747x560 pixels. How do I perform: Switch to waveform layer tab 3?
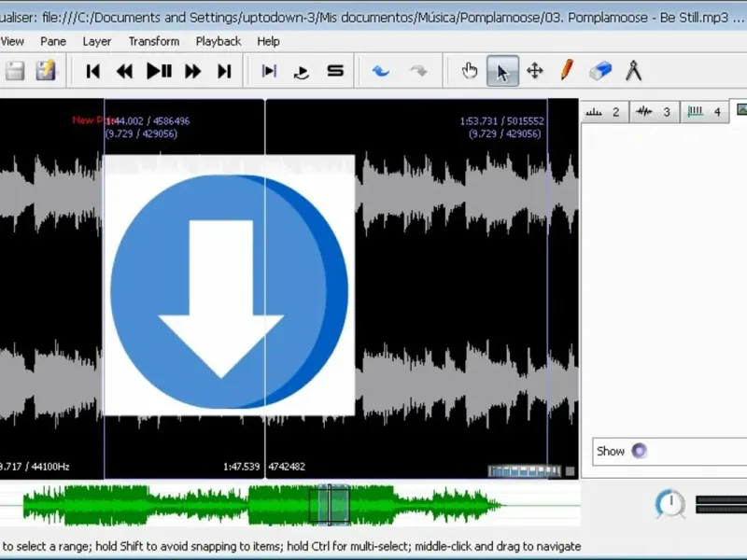tap(655, 112)
